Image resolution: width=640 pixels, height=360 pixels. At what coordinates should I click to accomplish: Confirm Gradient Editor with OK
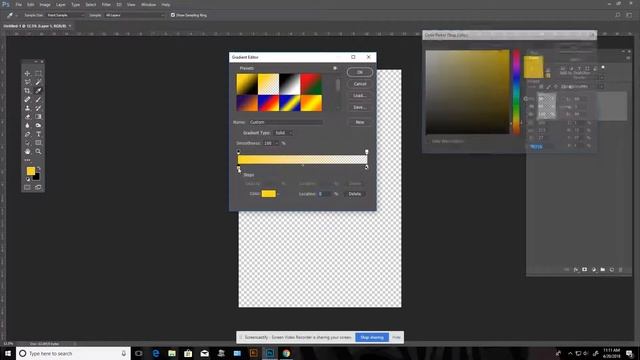[360, 72]
